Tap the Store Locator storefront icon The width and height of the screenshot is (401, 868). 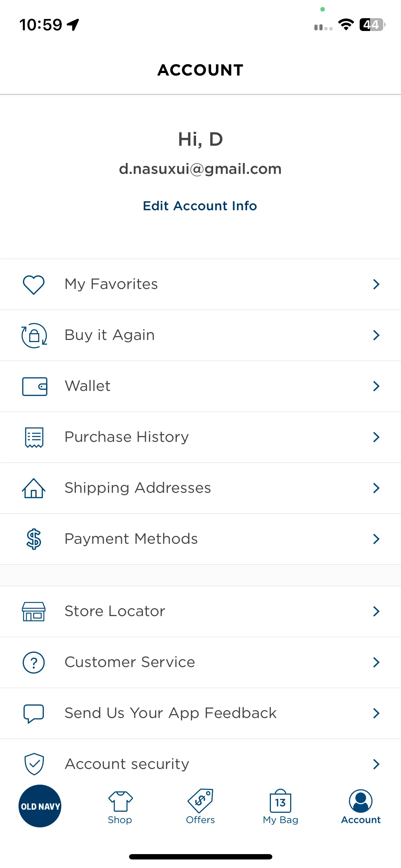(34, 611)
